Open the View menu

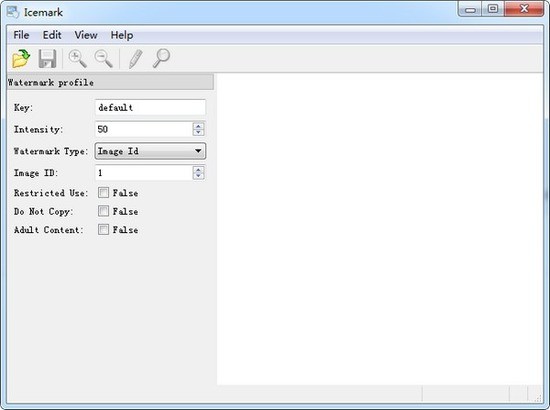pyautogui.click(x=86, y=35)
